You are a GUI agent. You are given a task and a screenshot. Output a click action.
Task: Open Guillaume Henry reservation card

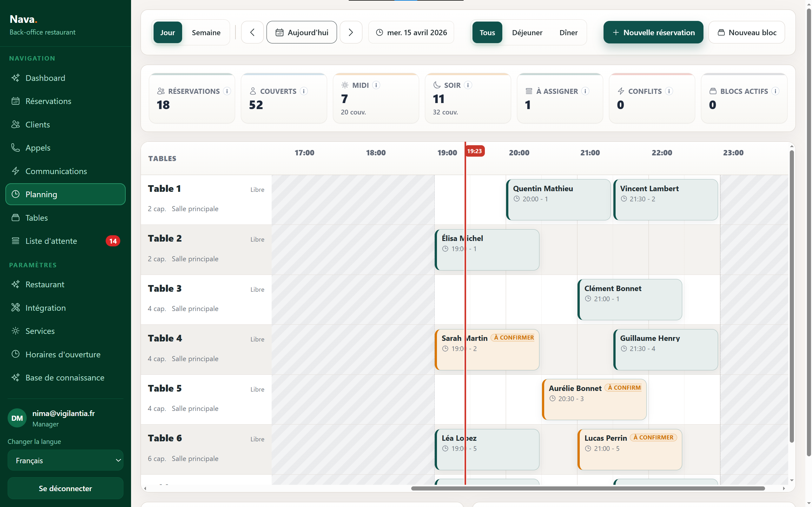[665, 349]
